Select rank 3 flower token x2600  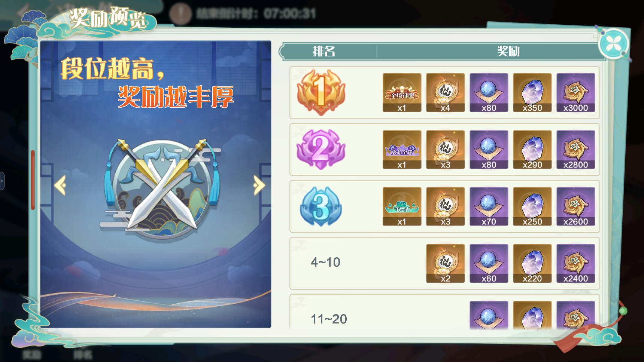click(575, 206)
